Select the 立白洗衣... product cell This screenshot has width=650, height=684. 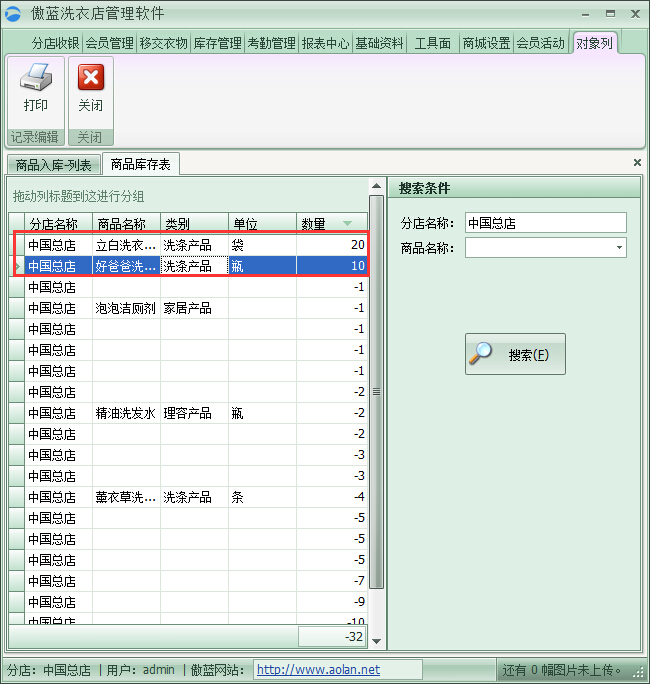click(x=126, y=245)
